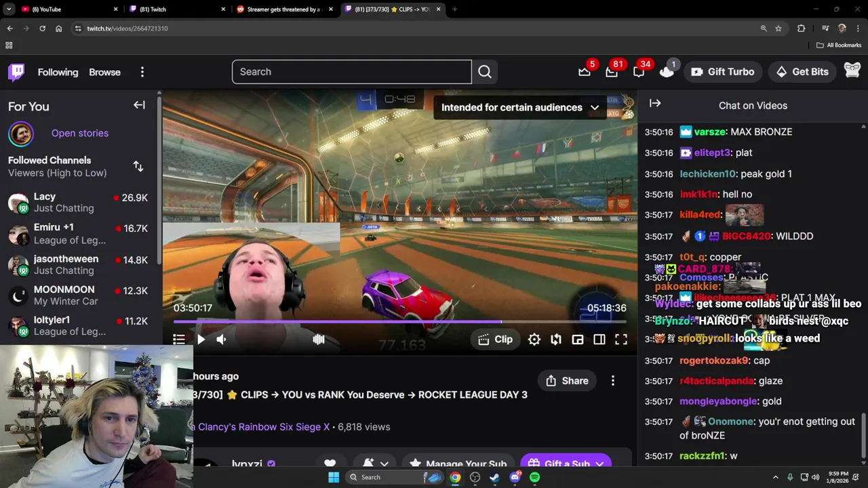Open the Lacy followed channel
This screenshot has width=868, height=488.
point(79,203)
